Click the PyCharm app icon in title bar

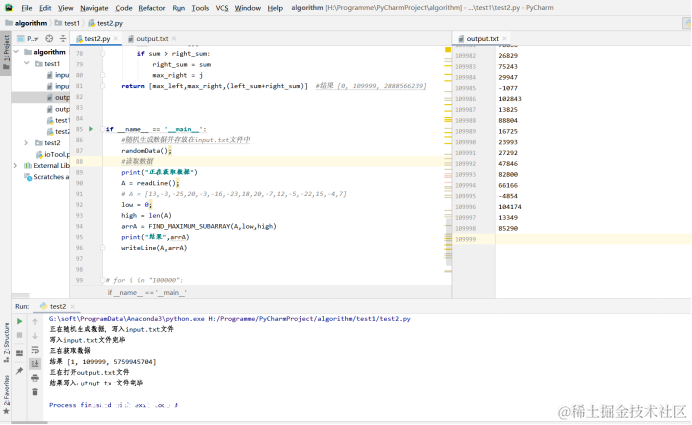tap(9, 8)
